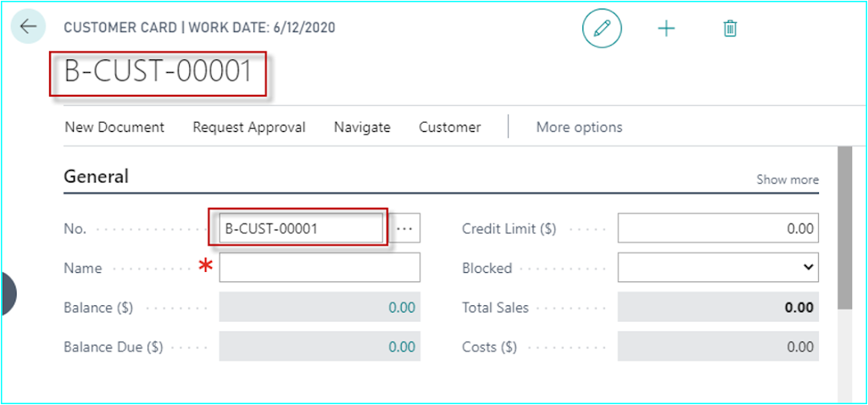
Task: Open the Balance ($) 0.00 drilldown link
Action: pos(401,308)
